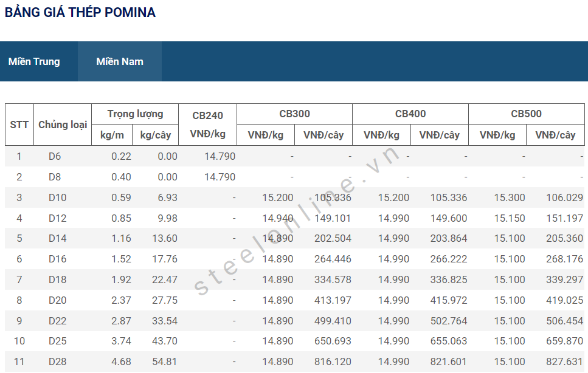Select value 43.70 in D25 row
This screenshot has height=373, width=588.
click(165, 341)
